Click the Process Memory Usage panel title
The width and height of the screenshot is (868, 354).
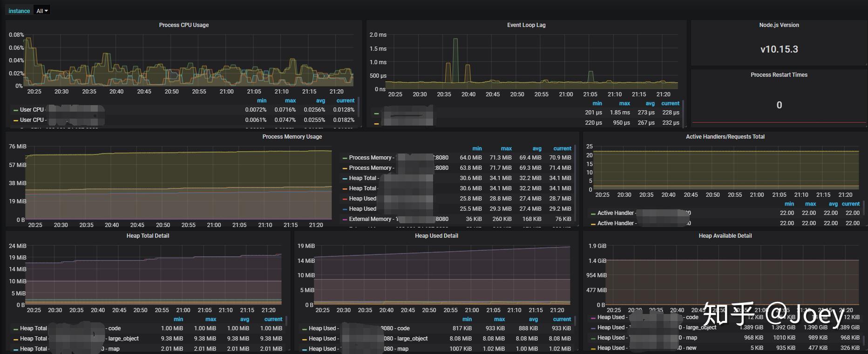click(292, 137)
